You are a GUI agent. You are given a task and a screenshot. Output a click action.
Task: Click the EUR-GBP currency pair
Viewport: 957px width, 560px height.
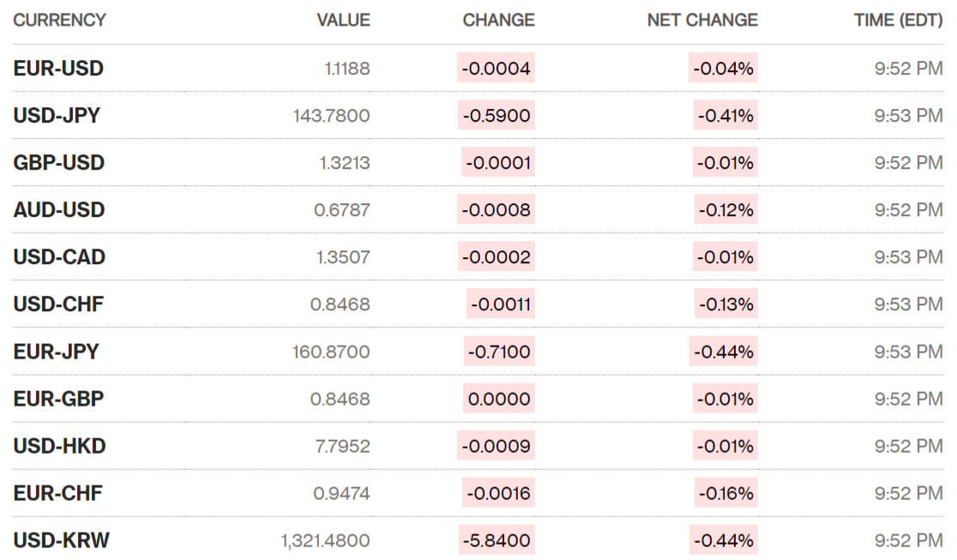[x=58, y=399]
